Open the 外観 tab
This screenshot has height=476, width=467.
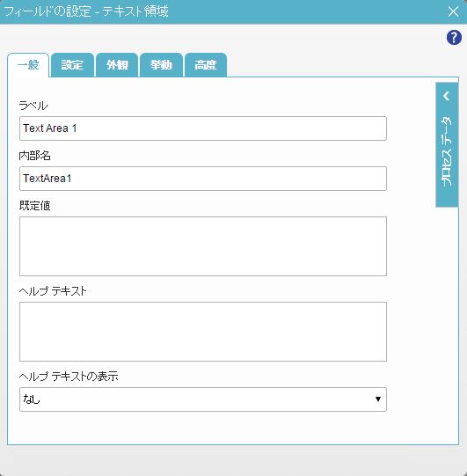click(x=117, y=65)
